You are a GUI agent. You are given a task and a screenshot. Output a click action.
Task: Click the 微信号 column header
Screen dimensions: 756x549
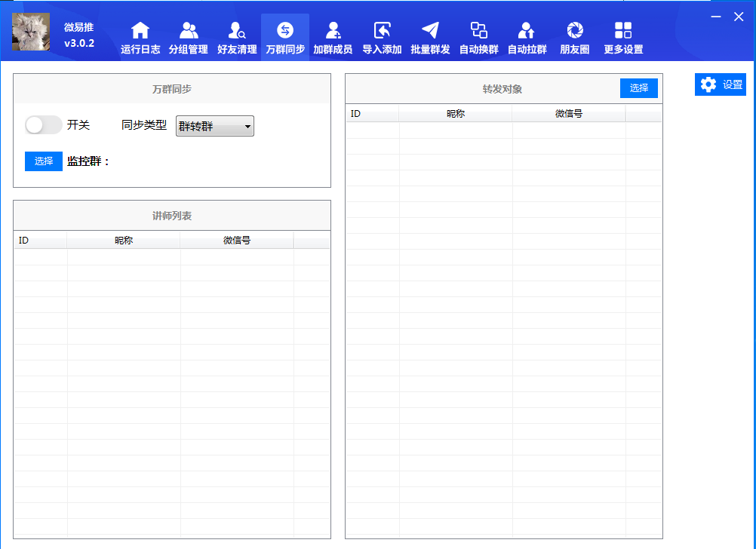[568, 114]
